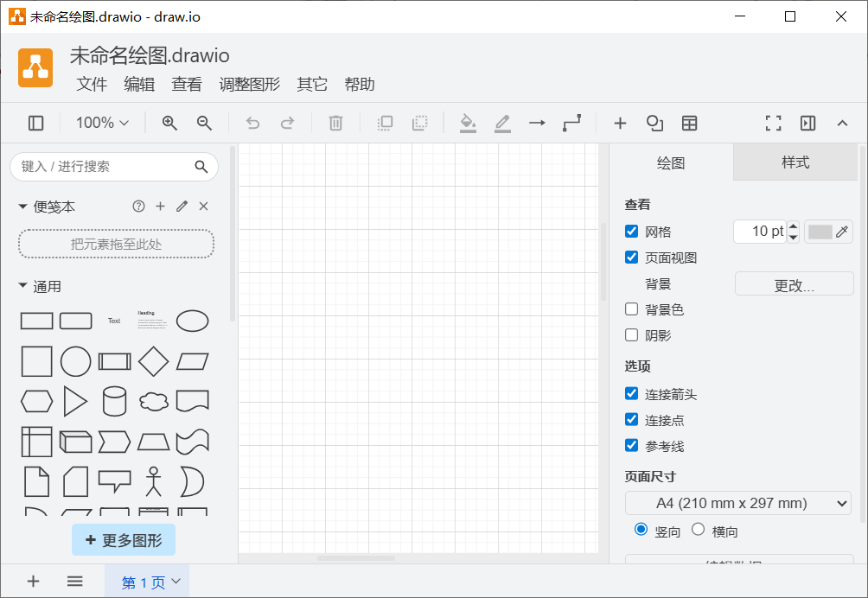Enable the 阴影 (shadow) checkbox
The height and width of the screenshot is (598, 868).
coord(631,334)
